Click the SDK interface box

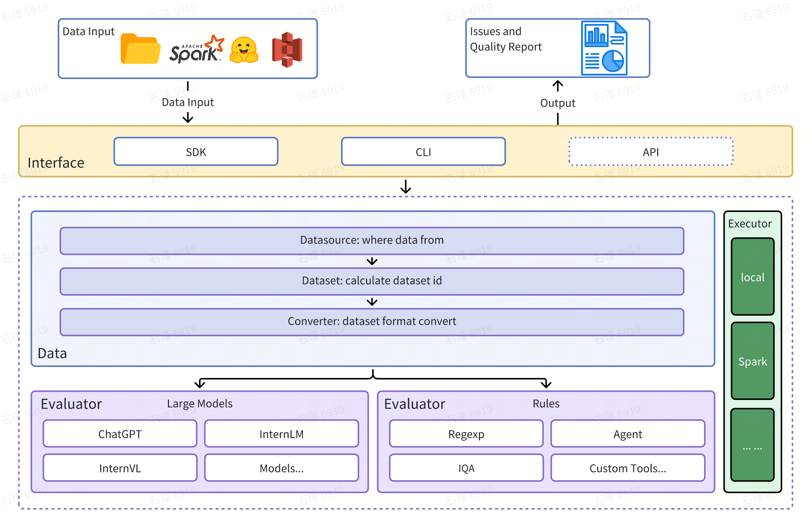pos(196,152)
